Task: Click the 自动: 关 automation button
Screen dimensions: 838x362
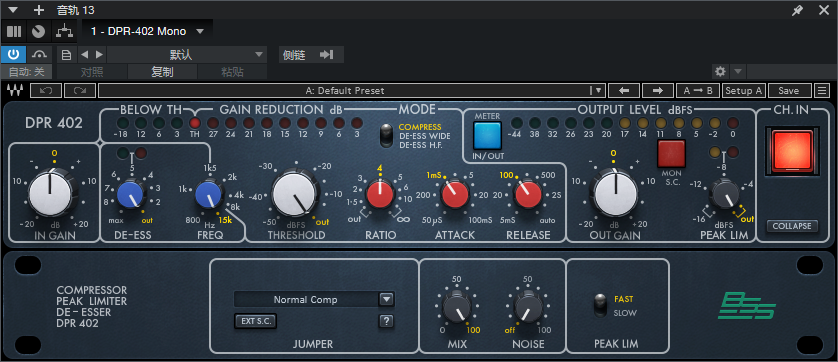Action: [27, 72]
